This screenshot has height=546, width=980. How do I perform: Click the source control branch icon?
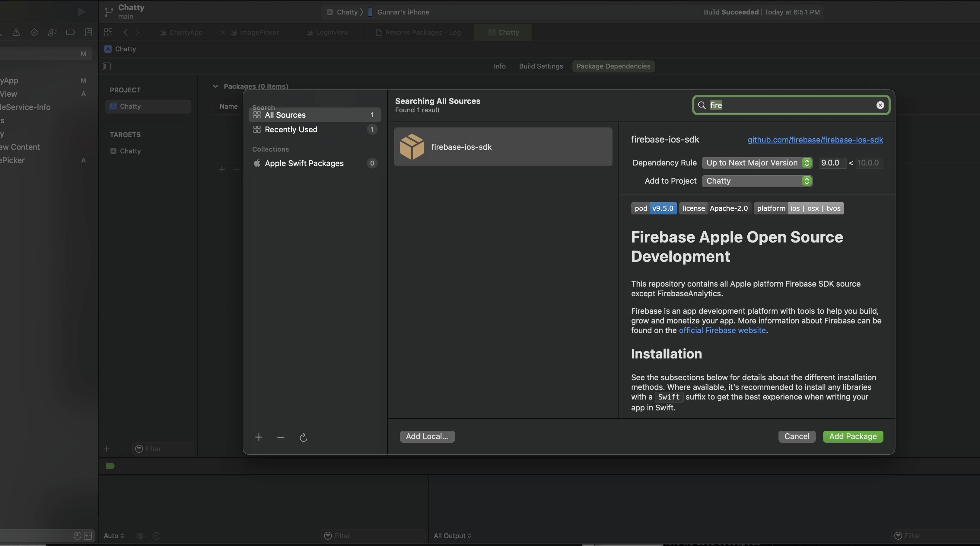(108, 12)
